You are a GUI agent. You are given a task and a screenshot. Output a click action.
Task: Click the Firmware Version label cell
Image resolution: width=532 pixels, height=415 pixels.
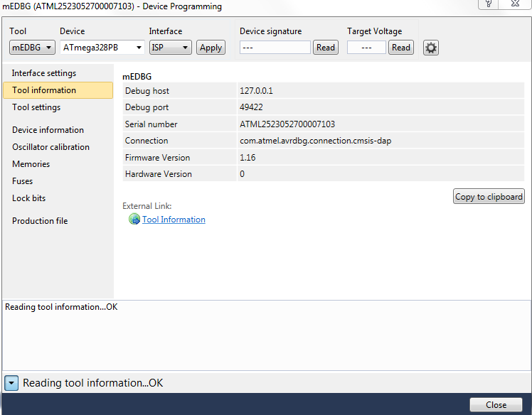click(179, 158)
